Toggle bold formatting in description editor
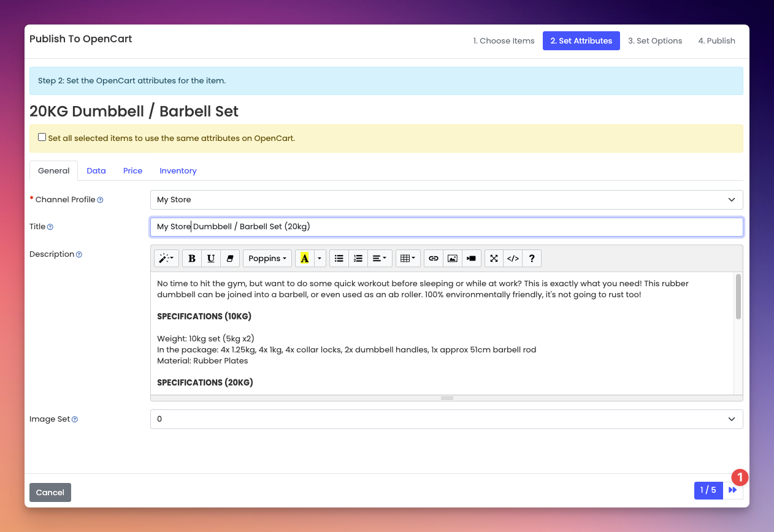 point(192,259)
